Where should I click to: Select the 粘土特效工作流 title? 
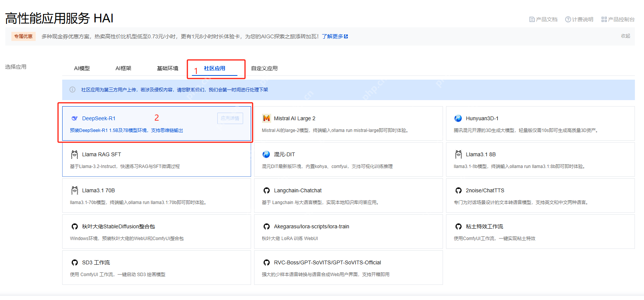click(x=484, y=226)
